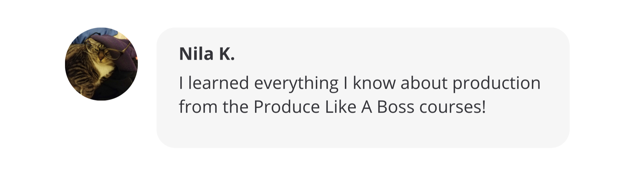This screenshot has height=192, width=644.
Task: Click the name Nila K.
Action: 207,54
